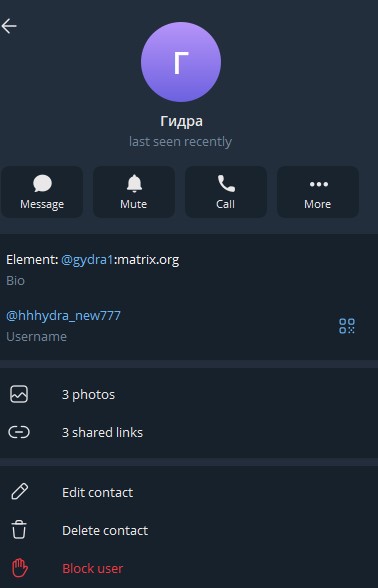Mute notifications with the bell icon
Image resolution: width=378 pixels, height=588 pixels.
134,183
